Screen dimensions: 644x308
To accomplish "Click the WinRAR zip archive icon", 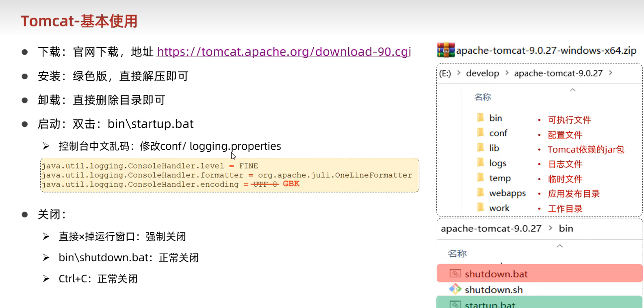I will (x=446, y=50).
